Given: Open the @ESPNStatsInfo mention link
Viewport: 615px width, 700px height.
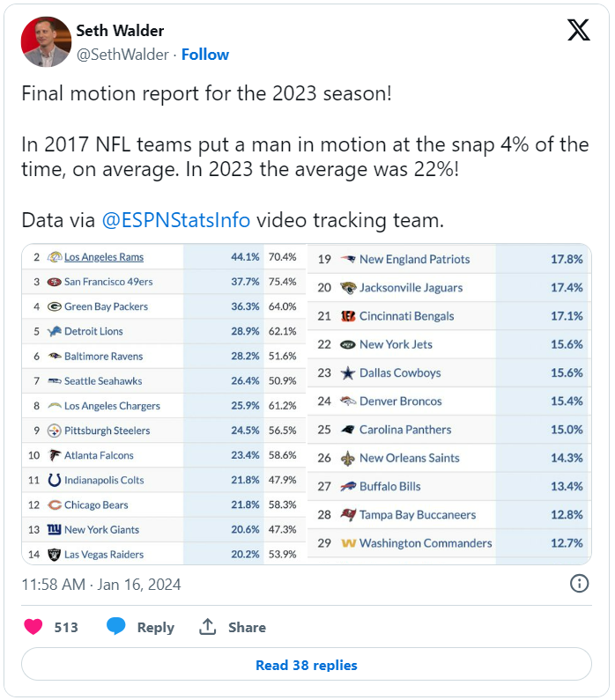Looking at the screenshot, I should [176, 220].
